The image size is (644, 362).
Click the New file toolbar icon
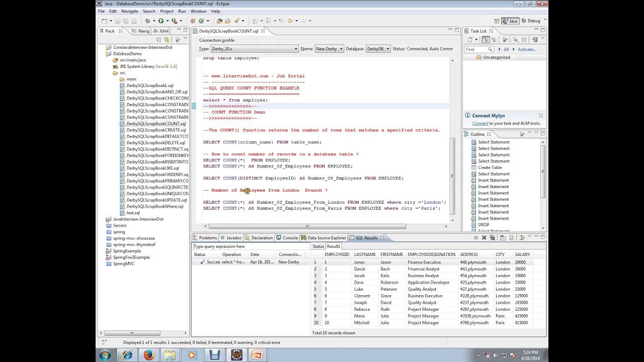(105, 21)
